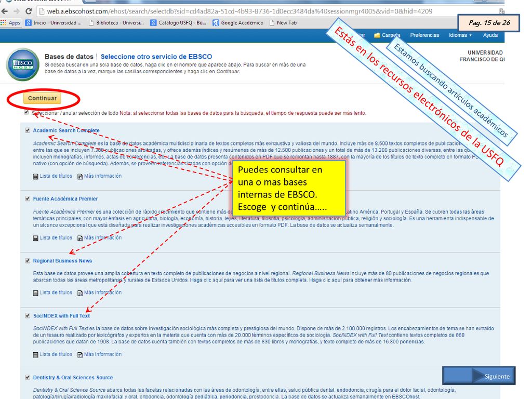The height and width of the screenshot is (399, 532).
Task: Open Google Académico bookmark
Action: coord(238,23)
